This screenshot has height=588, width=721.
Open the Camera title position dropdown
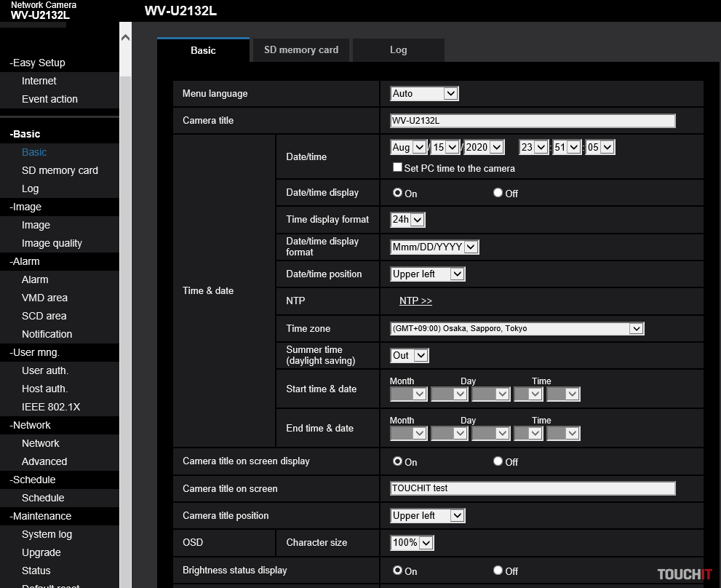pyautogui.click(x=427, y=515)
